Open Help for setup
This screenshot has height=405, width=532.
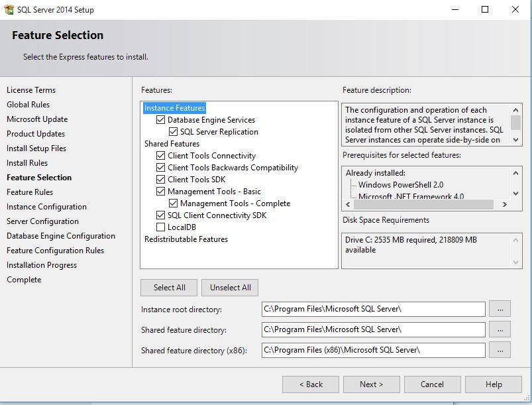(x=494, y=384)
